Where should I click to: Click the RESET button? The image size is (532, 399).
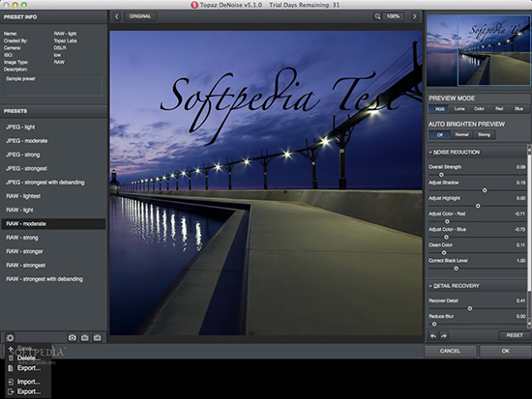514,335
